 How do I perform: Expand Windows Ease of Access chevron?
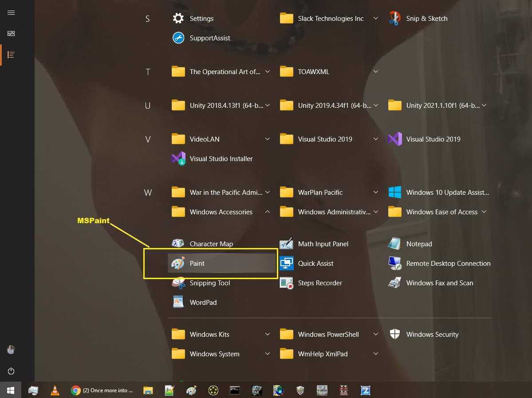pyautogui.click(x=484, y=212)
